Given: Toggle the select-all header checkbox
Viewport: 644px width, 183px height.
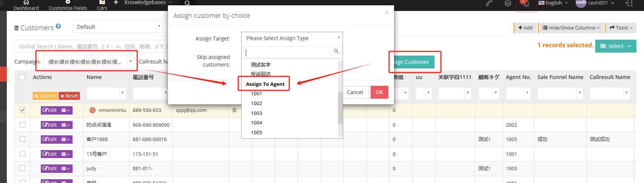Looking at the screenshot, I should click(22, 77).
